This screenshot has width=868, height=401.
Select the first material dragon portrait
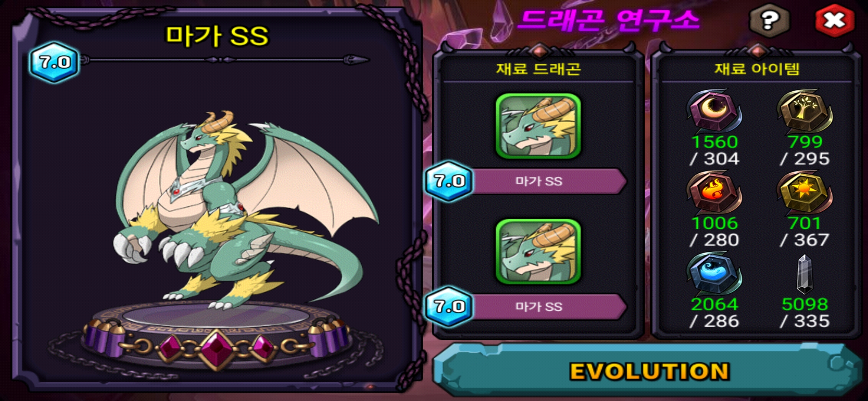pyautogui.click(x=538, y=126)
